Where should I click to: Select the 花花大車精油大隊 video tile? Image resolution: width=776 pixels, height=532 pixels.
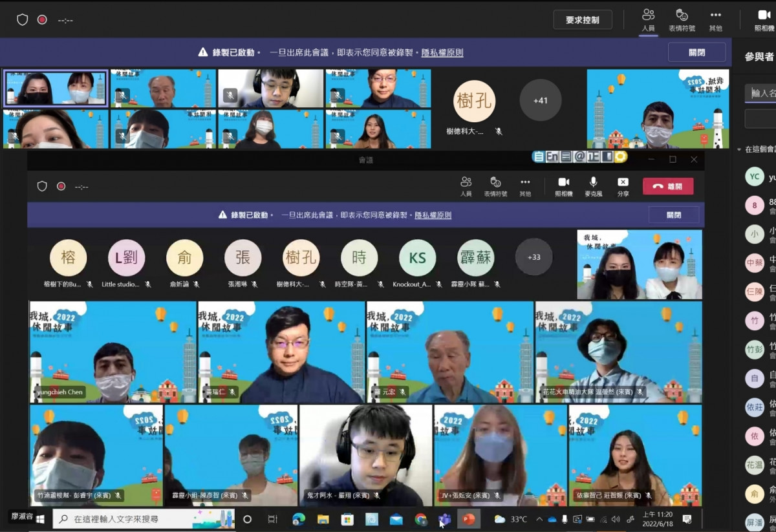[619, 352]
